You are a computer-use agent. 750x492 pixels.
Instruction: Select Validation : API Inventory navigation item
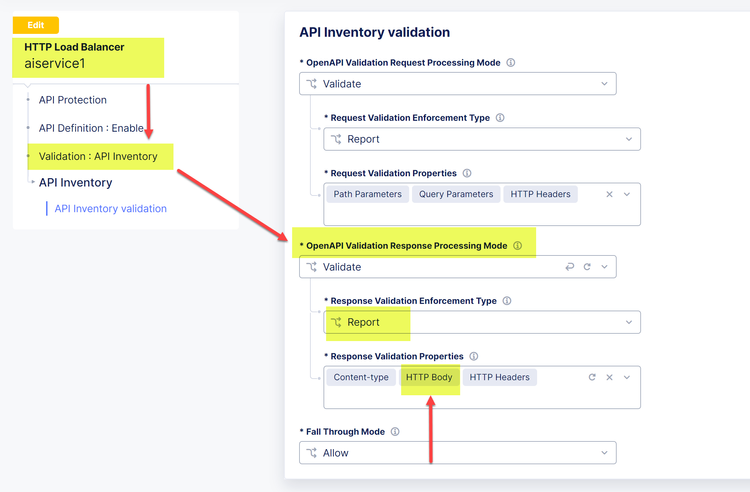pos(98,156)
